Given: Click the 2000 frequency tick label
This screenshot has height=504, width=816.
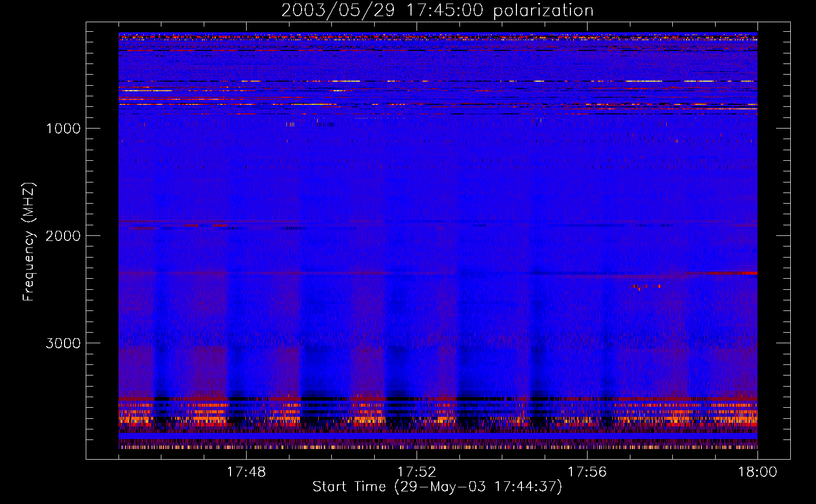Looking at the screenshot, I should click(63, 236).
